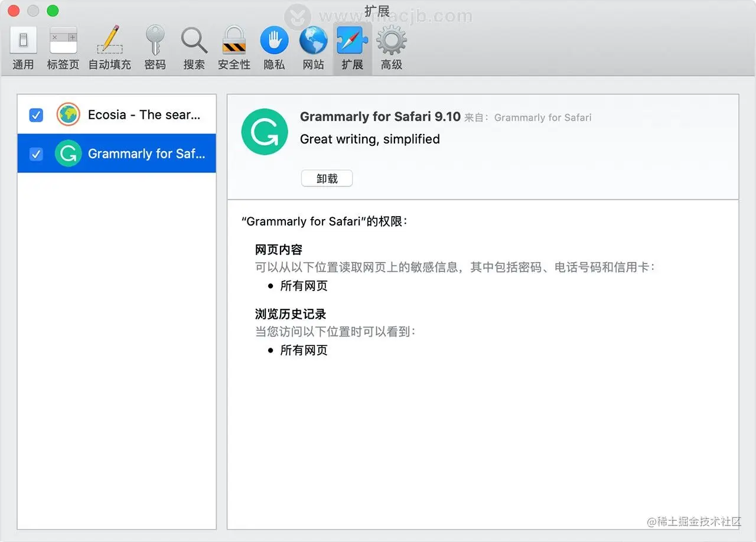756x542 pixels.
Task: Open the 通用 (General) preferences pane
Action: pyautogui.click(x=24, y=48)
